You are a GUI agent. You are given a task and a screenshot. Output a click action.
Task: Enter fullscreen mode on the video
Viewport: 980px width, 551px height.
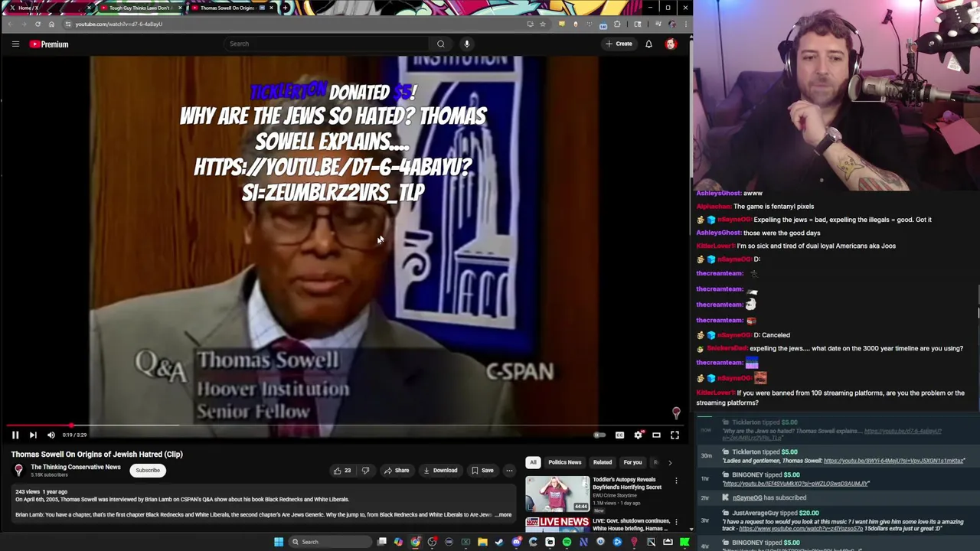tap(675, 435)
